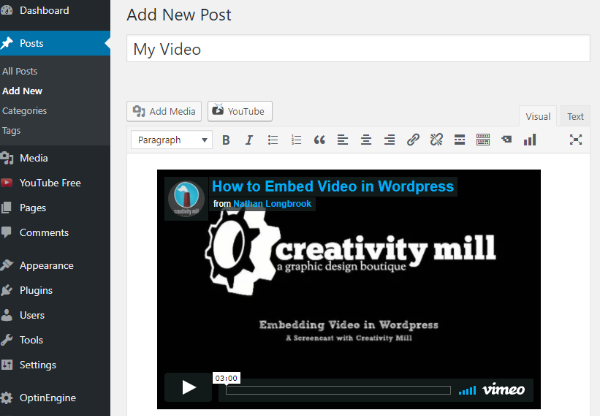The image size is (600, 416).
Task: Toggle italic formatting in editor toolbar
Action: tap(249, 140)
